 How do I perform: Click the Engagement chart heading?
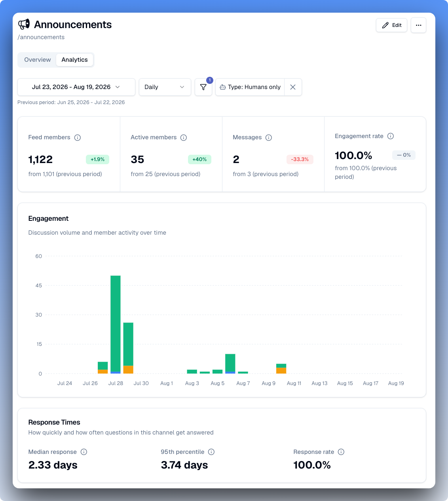48,218
